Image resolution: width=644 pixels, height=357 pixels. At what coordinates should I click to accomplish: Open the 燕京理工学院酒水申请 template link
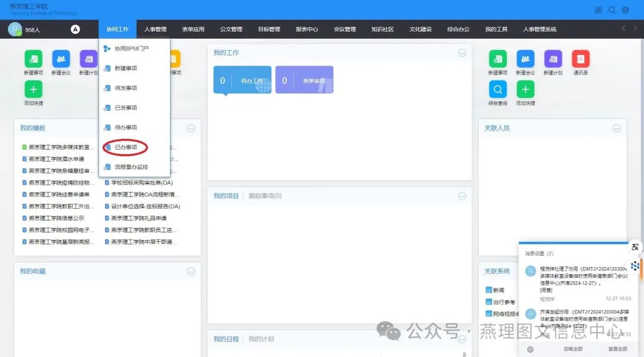click(56, 159)
